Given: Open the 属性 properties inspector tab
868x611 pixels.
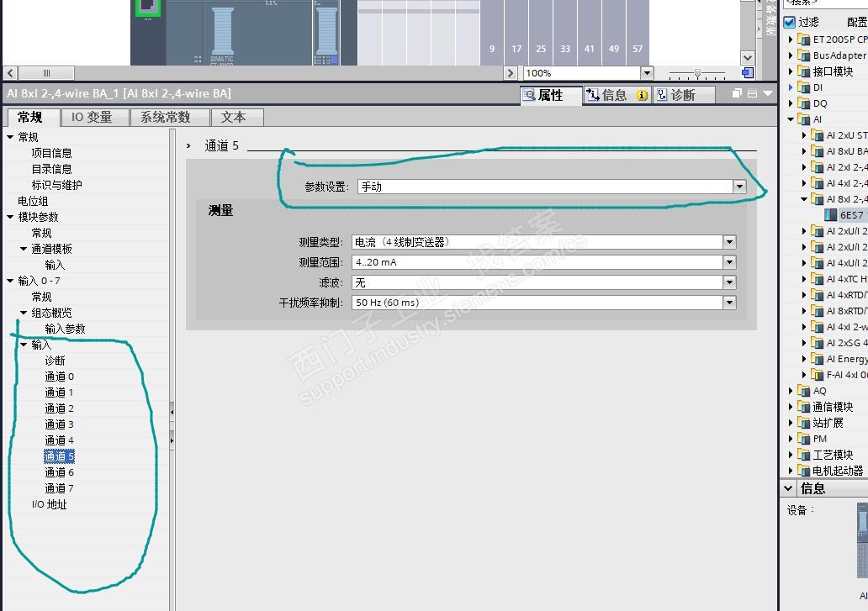Looking at the screenshot, I should tap(551, 95).
